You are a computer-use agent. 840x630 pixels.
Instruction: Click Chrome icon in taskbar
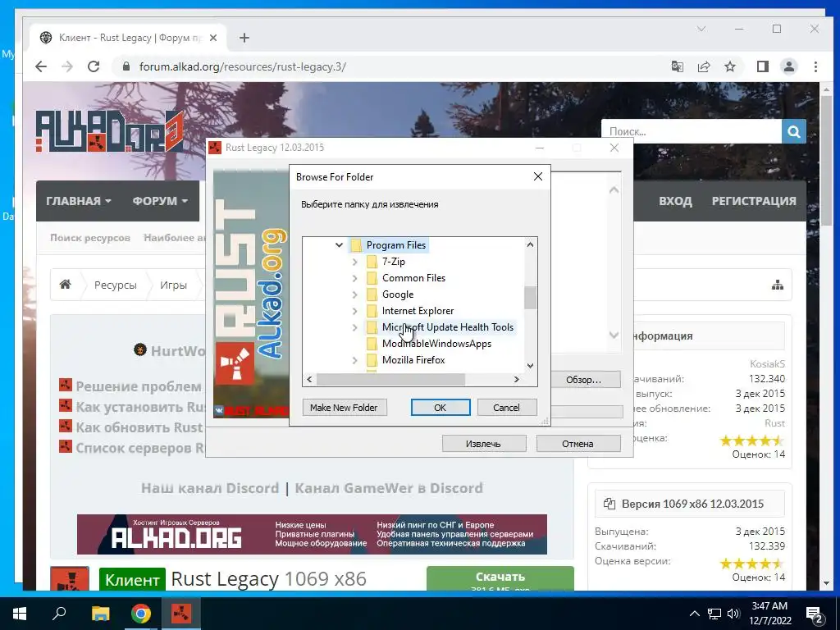tap(141, 614)
